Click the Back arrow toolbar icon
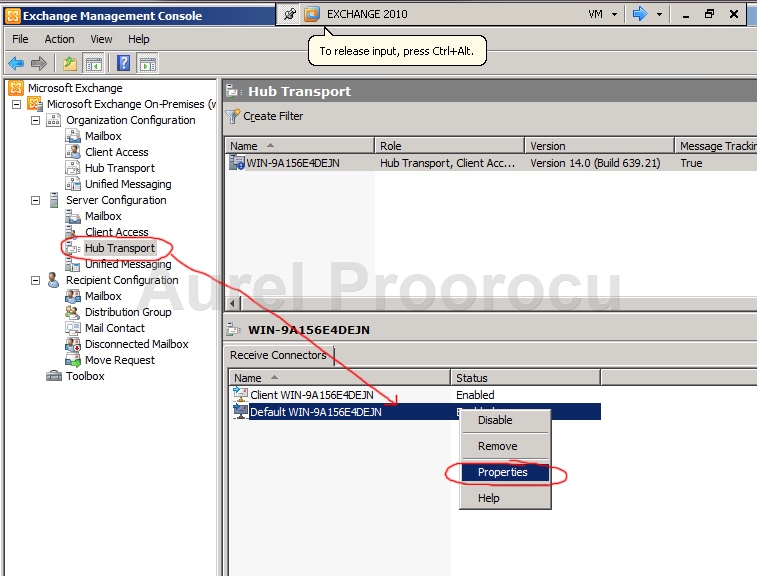This screenshot has width=757, height=576. tap(16, 63)
